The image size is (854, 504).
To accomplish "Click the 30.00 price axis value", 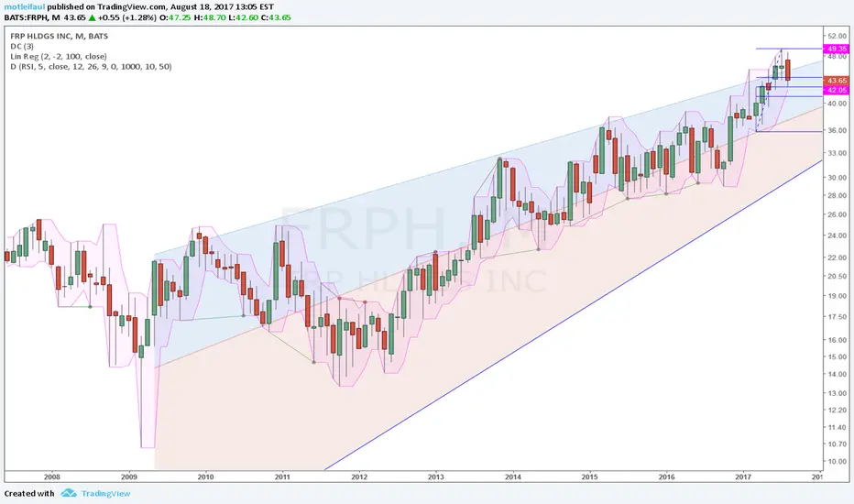I will [x=838, y=178].
